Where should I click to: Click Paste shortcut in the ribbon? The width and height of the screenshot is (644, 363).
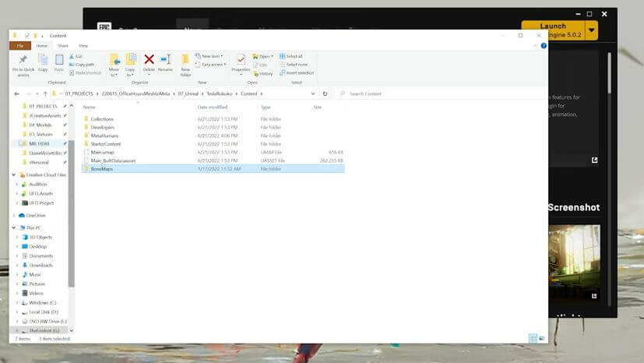pos(85,72)
